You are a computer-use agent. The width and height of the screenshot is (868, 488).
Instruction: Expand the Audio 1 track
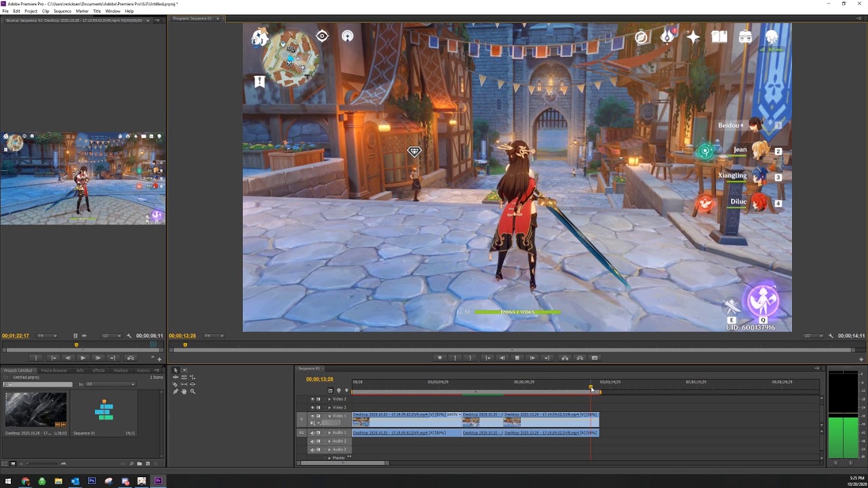pos(330,432)
